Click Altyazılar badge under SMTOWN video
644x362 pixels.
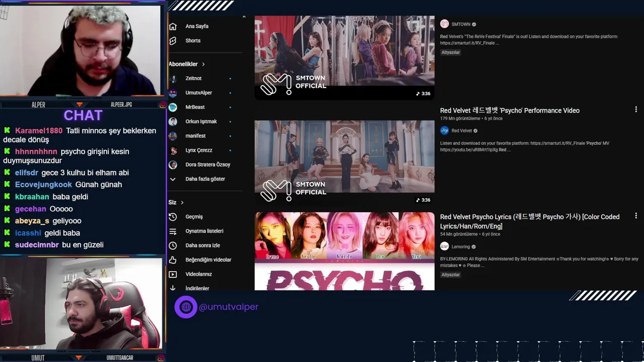tap(451, 52)
